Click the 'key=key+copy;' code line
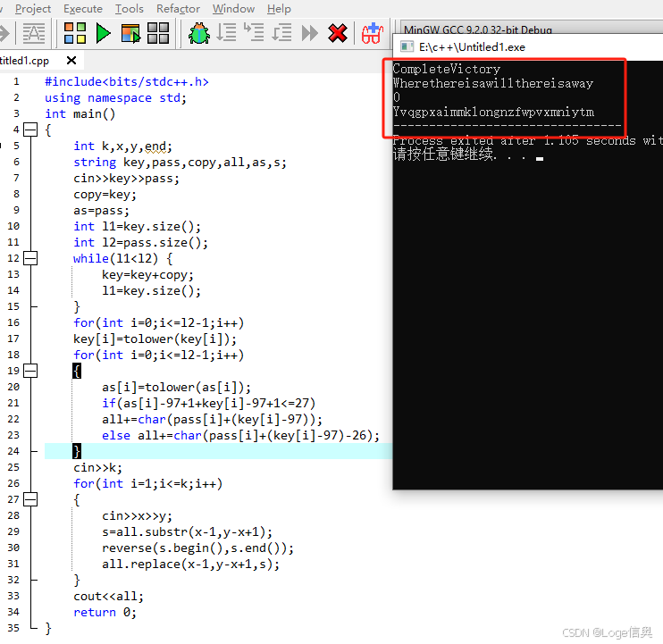663x644 pixels. pyautogui.click(x=147, y=275)
